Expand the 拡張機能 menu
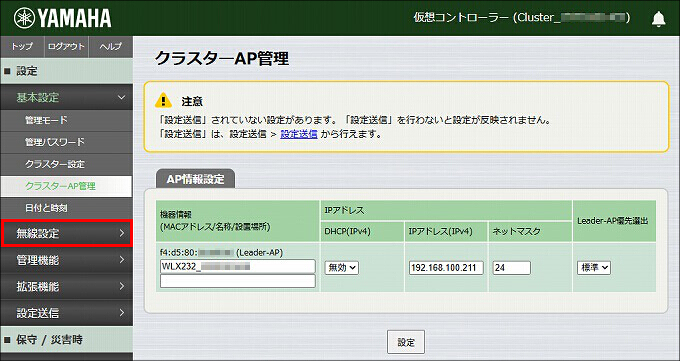 pos(66,287)
